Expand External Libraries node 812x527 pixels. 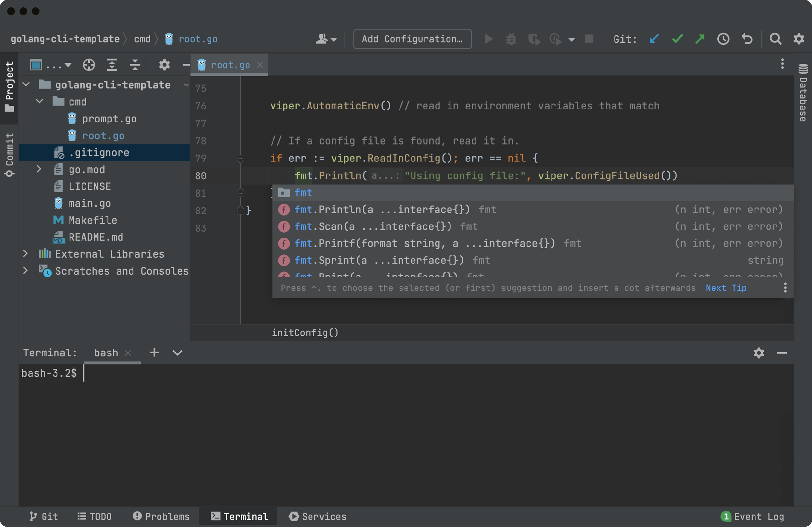click(x=25, y=254)
